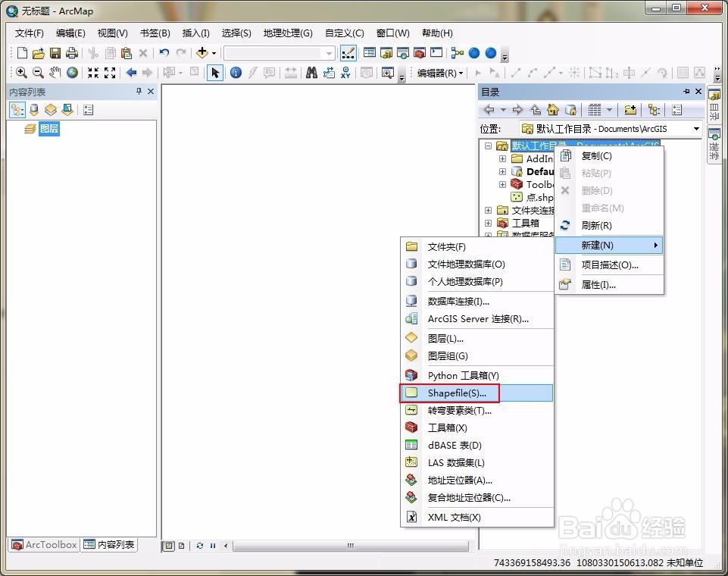The width and height of the screenshot is (728, 576).
Task: Go to home folder in Catalog
Action: [x=553, y=110]
